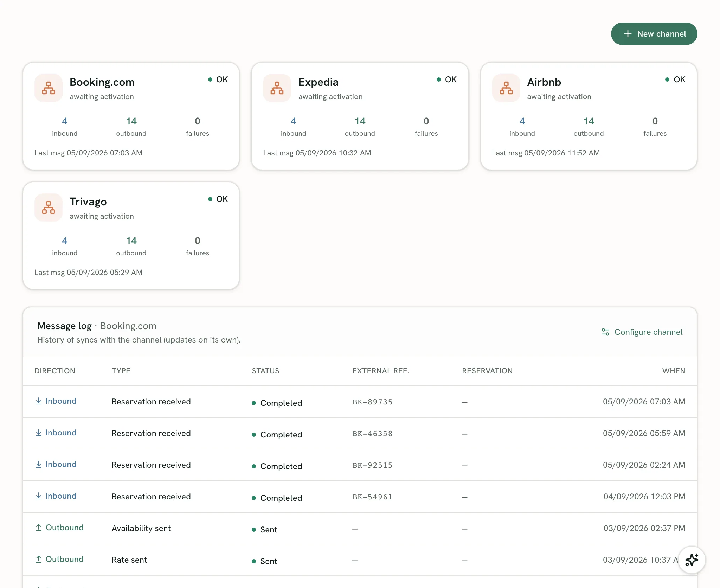The height and width of the screenshot is (588, 720).
Task: Click Reservation received in BK-92515 row
Action: click(151, 465)
